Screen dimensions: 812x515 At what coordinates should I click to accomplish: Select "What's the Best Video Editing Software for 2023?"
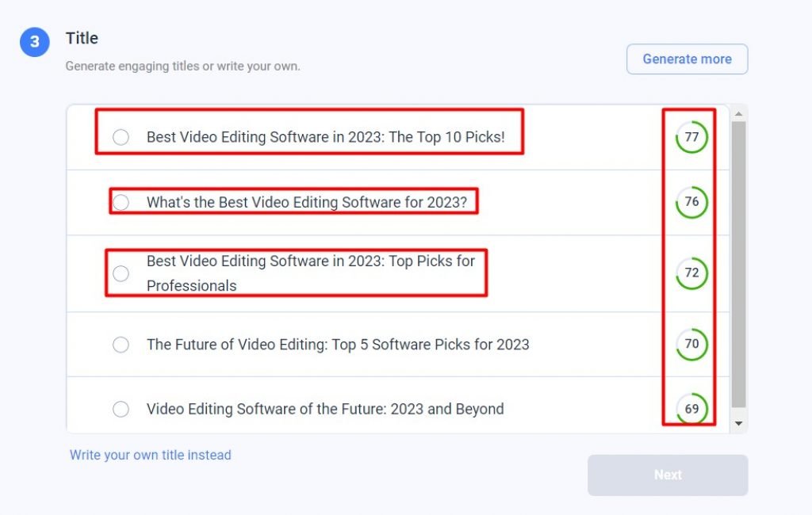click(x=121, y=202)
